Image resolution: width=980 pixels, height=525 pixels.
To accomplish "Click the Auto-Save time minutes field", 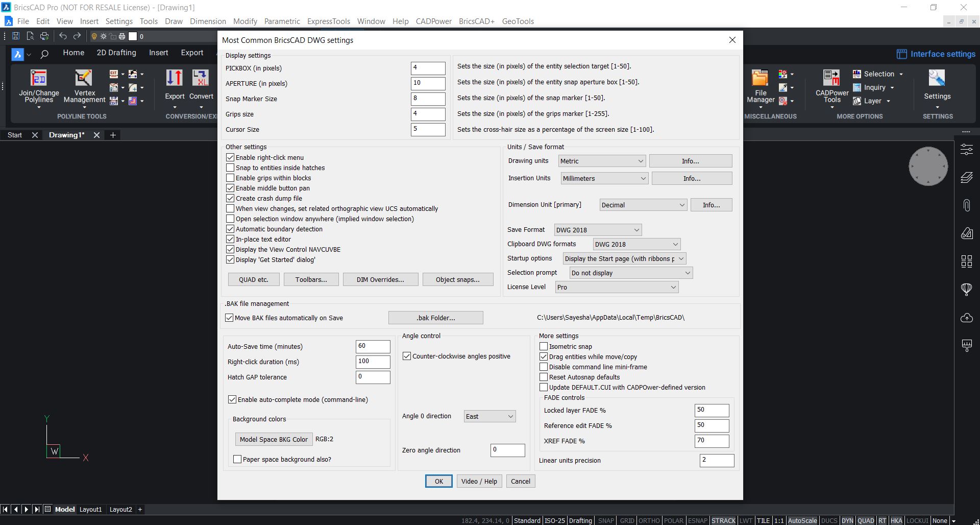I will (373, 347).
